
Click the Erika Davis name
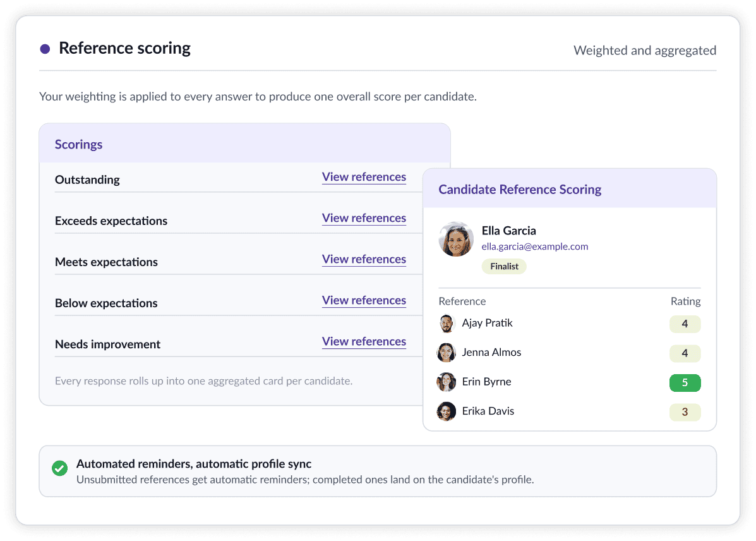(488, 411)
